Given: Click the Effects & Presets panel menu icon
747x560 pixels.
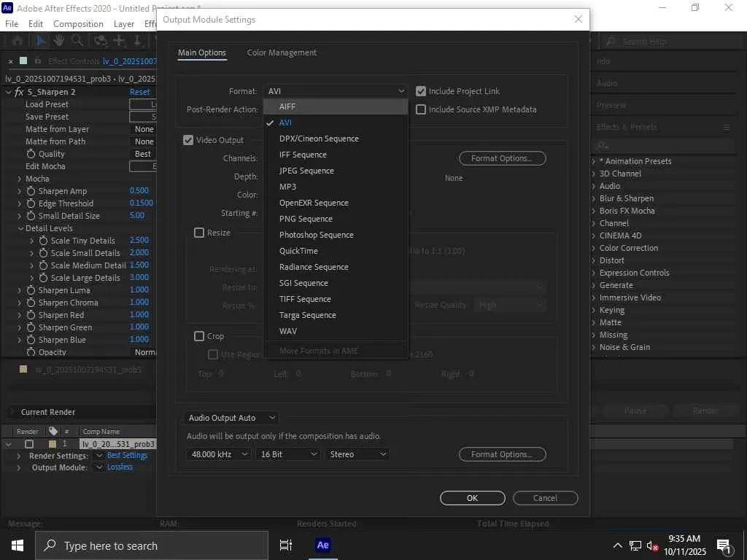Looking at the screenshot, I should click(726, 127).
